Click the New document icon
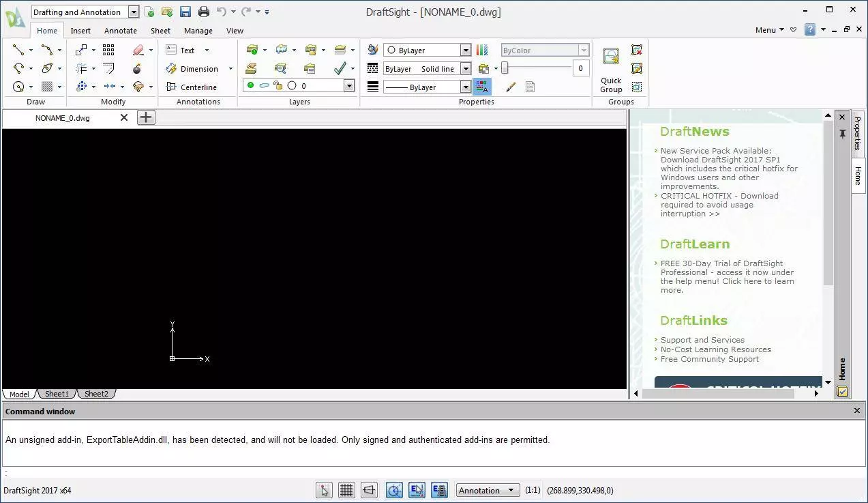Viewport: 868px width, 503px height. (149, 12)
